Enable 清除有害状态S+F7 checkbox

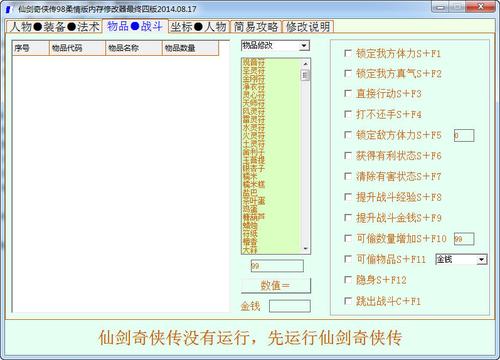click(348, 176)
